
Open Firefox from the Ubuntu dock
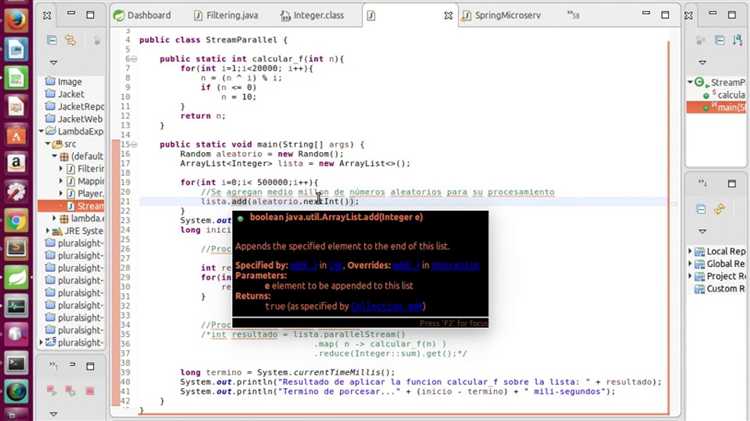point(16,20)
